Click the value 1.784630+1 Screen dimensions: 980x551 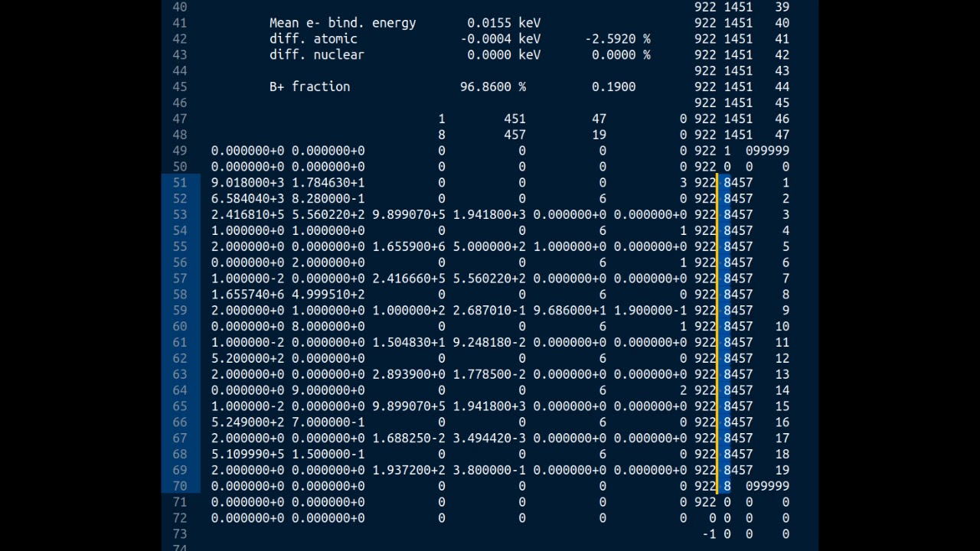point(328,183)
